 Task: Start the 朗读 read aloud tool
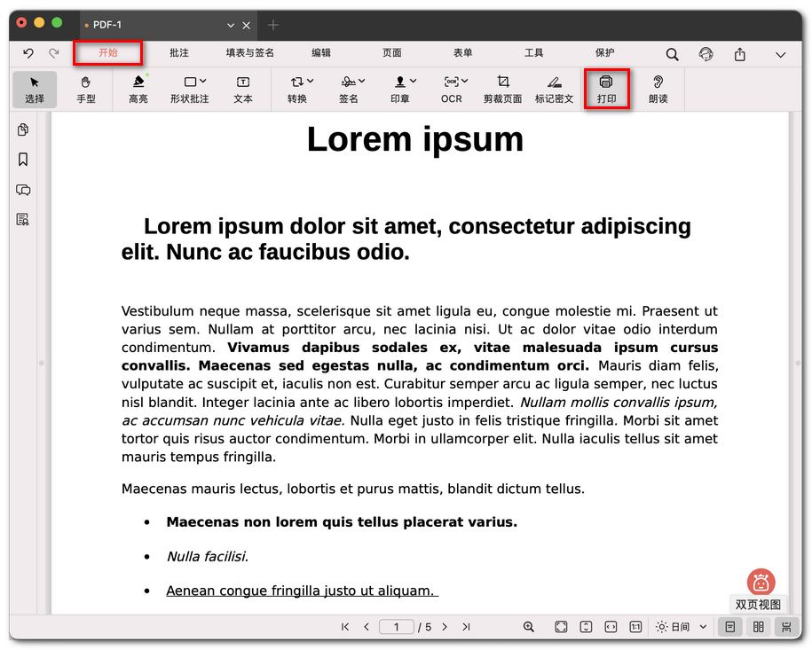658,90
